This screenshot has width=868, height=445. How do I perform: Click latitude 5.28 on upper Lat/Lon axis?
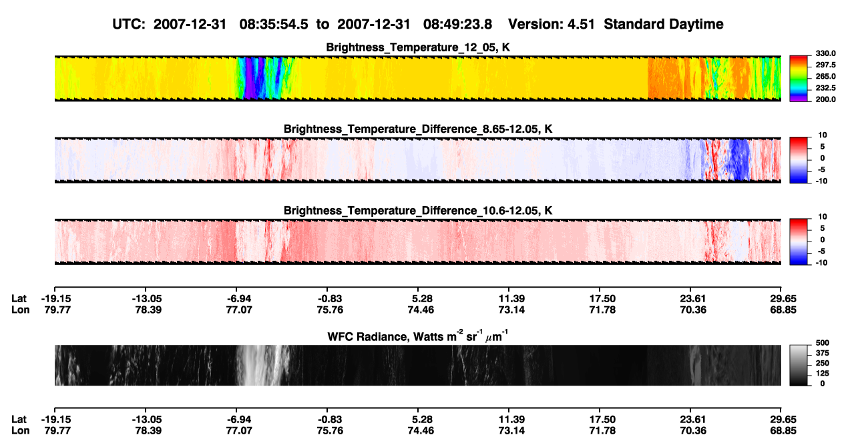[418, 299]
